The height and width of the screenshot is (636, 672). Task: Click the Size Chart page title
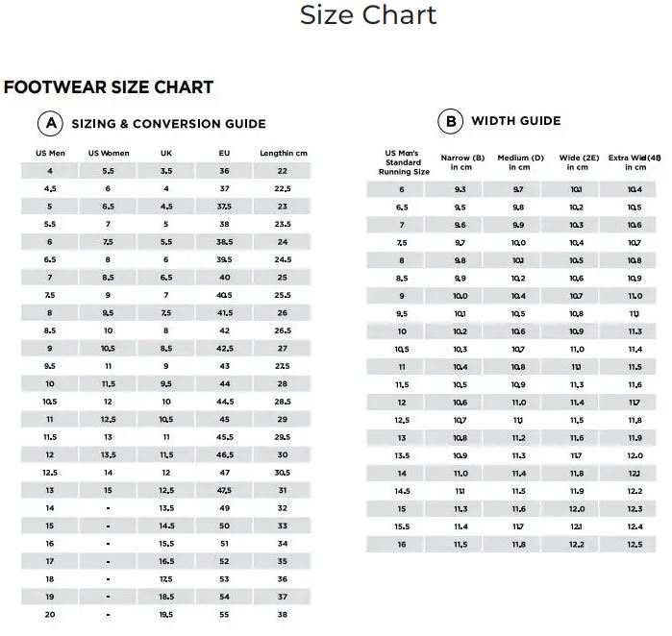click(368, 16)
